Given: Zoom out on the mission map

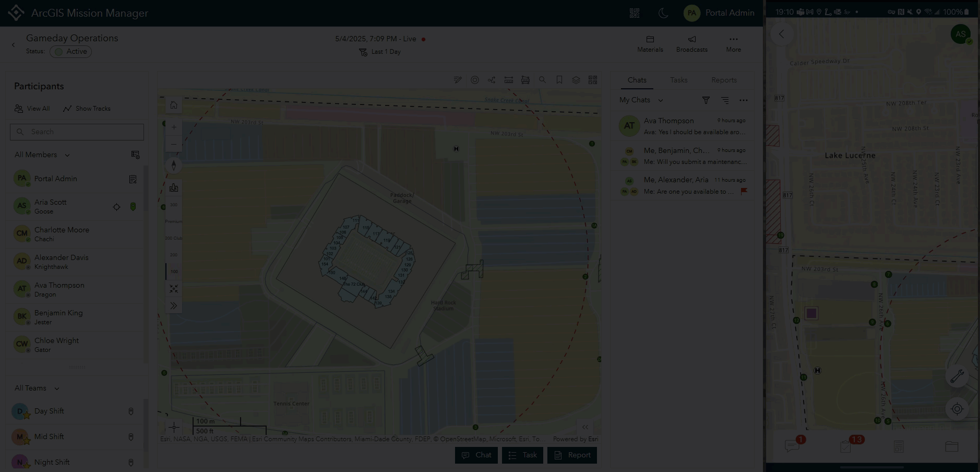Looking at the screenshot, I should 174,144.
